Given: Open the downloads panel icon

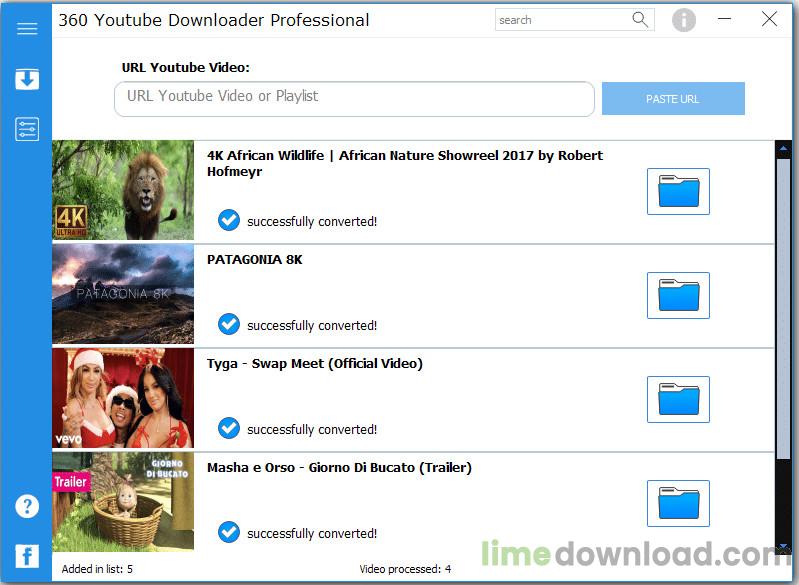Looking at the screenshot, I should [x=27, y=80].
